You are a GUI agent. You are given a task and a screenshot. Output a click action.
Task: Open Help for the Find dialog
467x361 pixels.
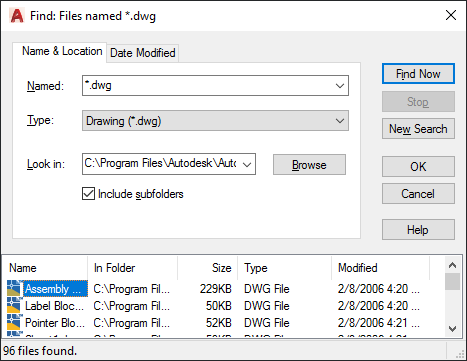(418, 230)
